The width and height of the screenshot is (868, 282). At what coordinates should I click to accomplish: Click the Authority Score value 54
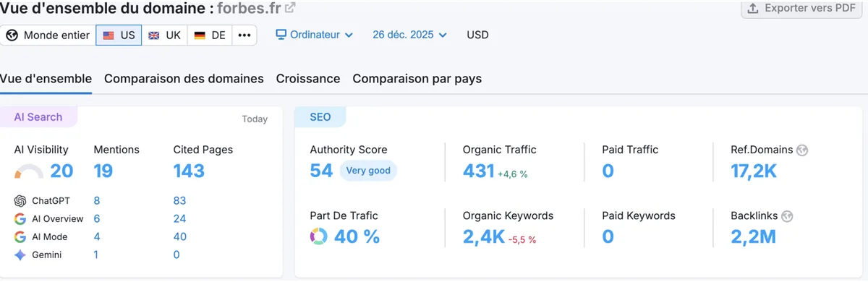tap(321, 171)
